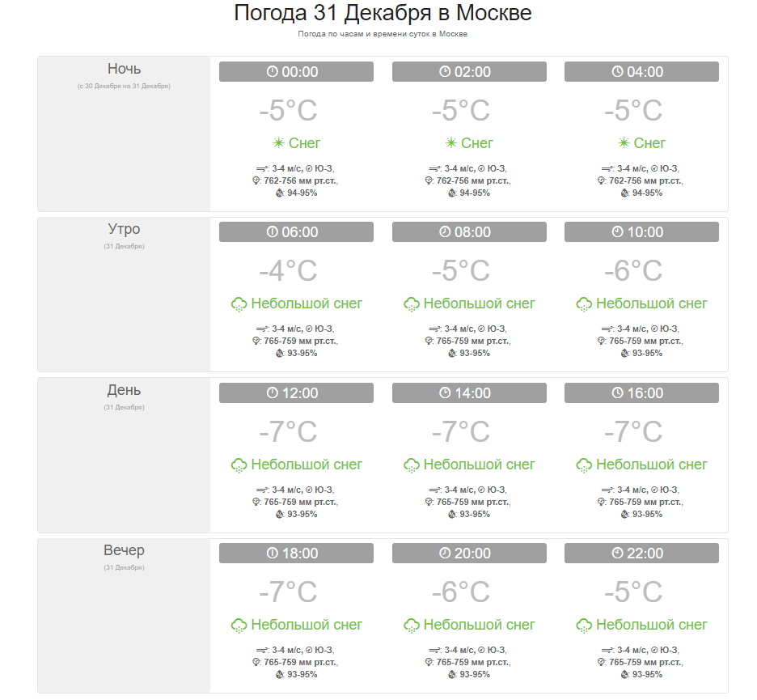Image resolution: width=757 pixels, height=700 pixels.
Task: Click the wind icon in the 04:00 forecast
Action: tap(607, 168)
